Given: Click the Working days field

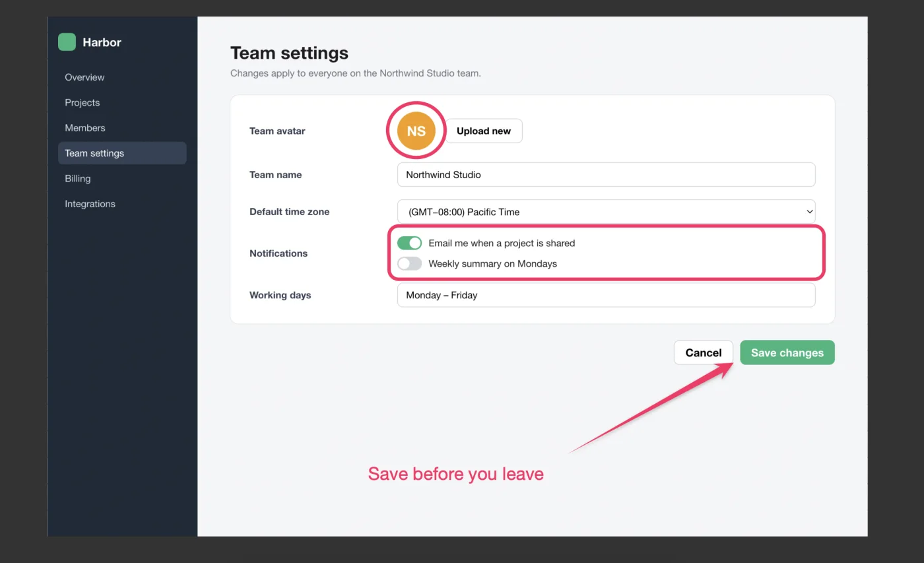Looking at the screenshot, I should click(x=606, y=295).
